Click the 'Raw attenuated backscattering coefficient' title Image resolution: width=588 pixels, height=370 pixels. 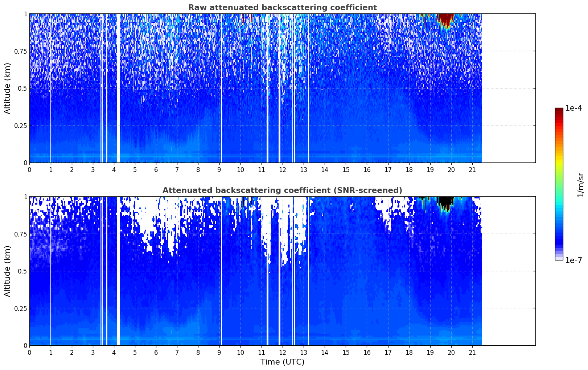(282, 8)
